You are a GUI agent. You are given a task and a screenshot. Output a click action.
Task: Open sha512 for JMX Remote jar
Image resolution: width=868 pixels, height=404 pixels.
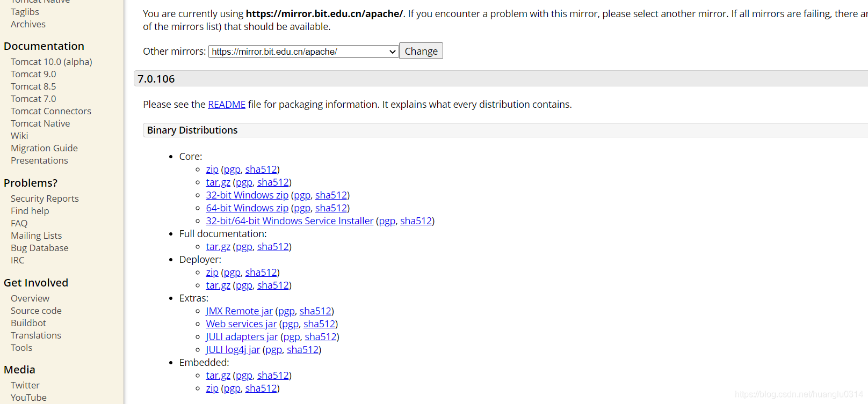coord(315,311)
